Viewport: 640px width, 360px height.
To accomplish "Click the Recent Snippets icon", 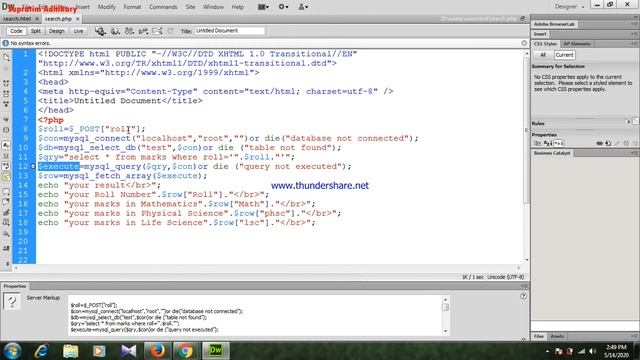I will (6, 222).
